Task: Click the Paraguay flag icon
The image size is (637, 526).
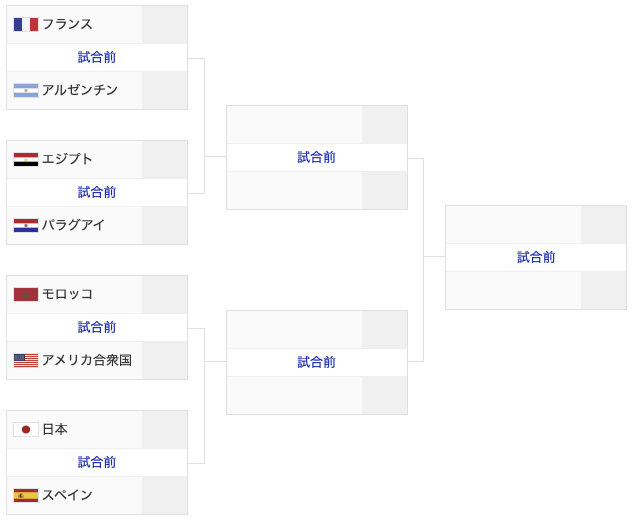Action: point(26,225)
